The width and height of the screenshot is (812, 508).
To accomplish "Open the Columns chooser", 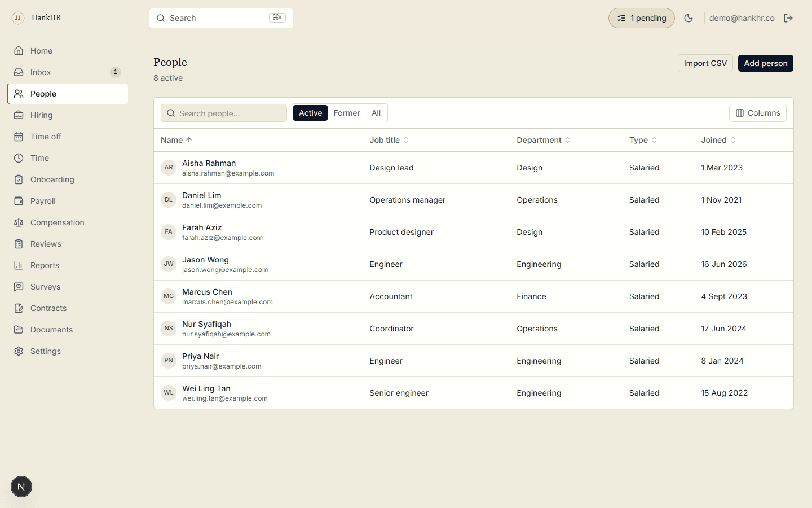I will 758,113.
